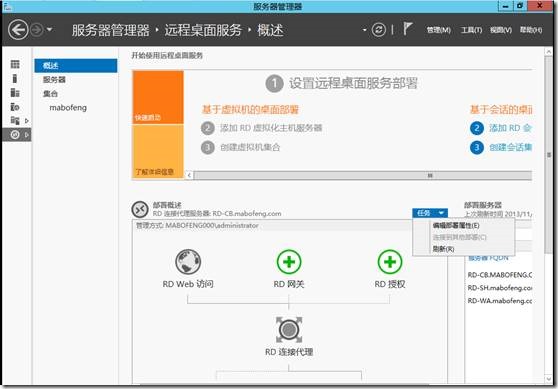Click the RD 连接代理 icon

289,330
